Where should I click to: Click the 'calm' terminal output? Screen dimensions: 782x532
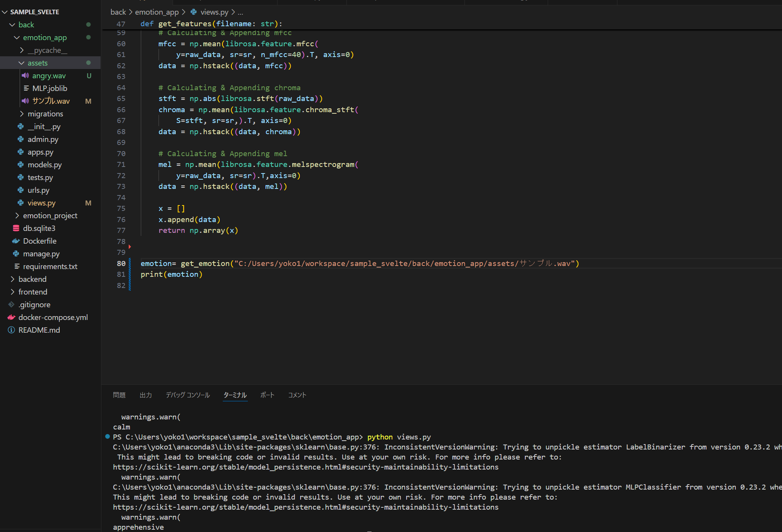(x=121, y=427)
